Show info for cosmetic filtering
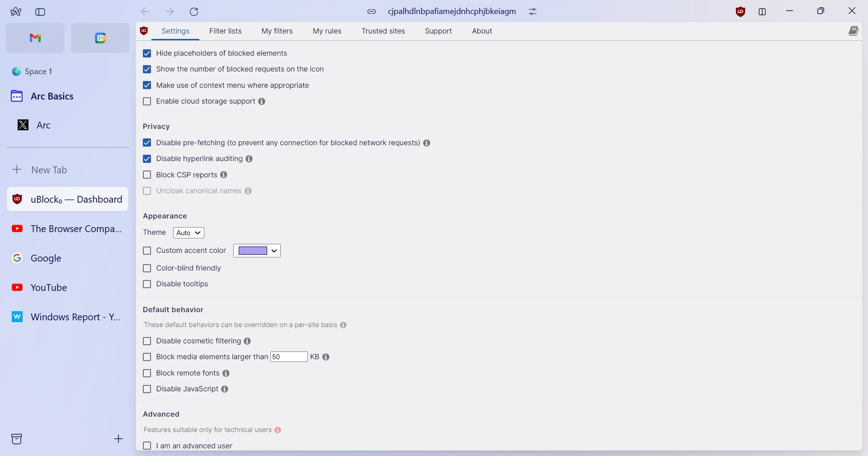This screenshot has height=456, width=868. [x=247, y=341]
